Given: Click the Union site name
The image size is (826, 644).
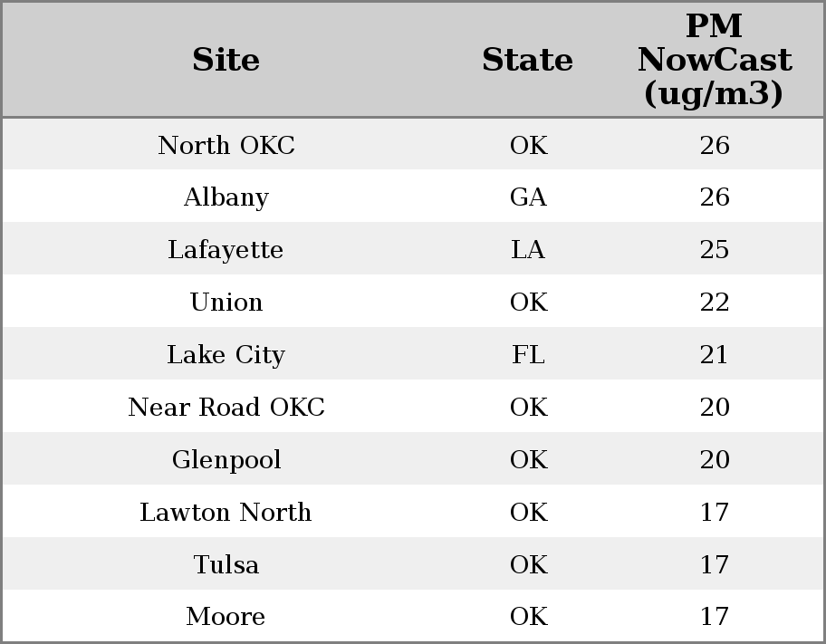Looking at the screenshot, I should tap(226, 303).
